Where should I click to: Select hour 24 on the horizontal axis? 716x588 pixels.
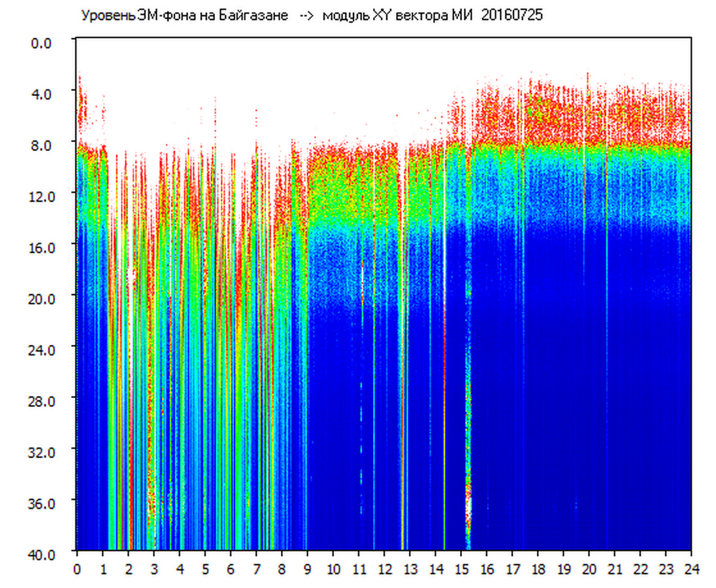(691, 568)
